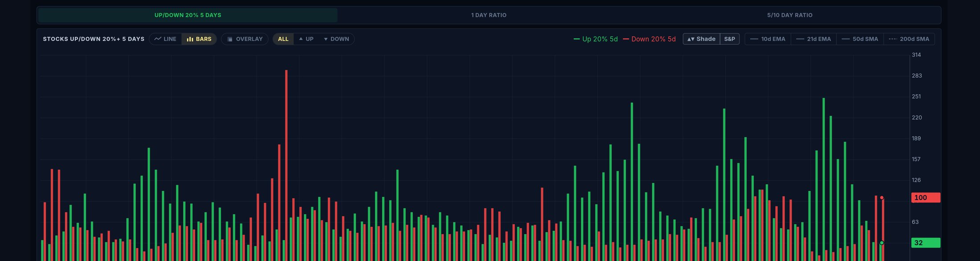Show ALL stocks filter
Image resolution: width=980 pixels, height=261 pixels.
[x=283, y=39]
